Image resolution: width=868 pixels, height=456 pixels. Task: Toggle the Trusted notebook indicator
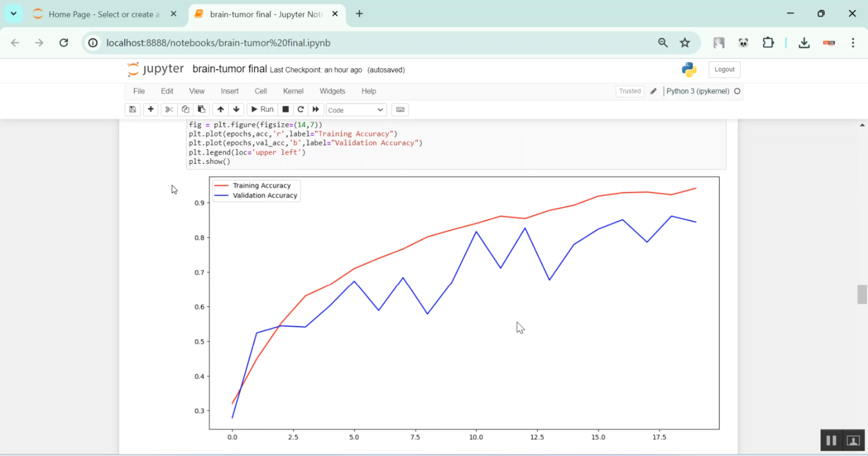coord(630,91)
